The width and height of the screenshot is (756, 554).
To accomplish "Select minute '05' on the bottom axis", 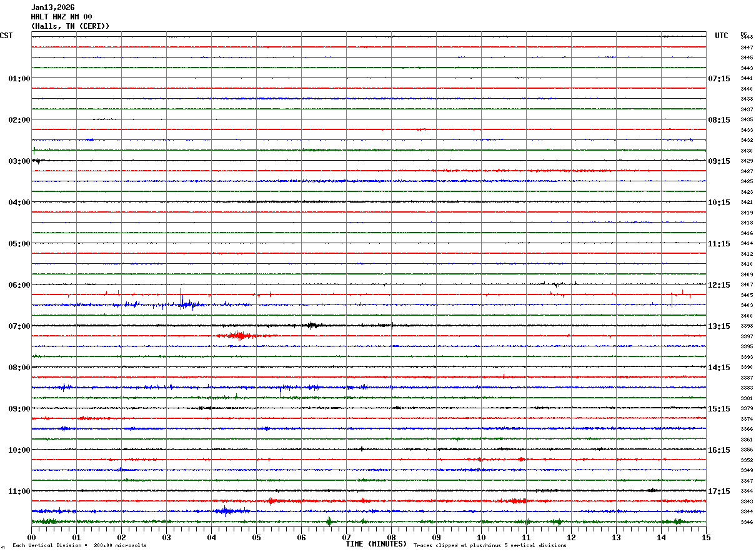I will click(x=256, y=537).
